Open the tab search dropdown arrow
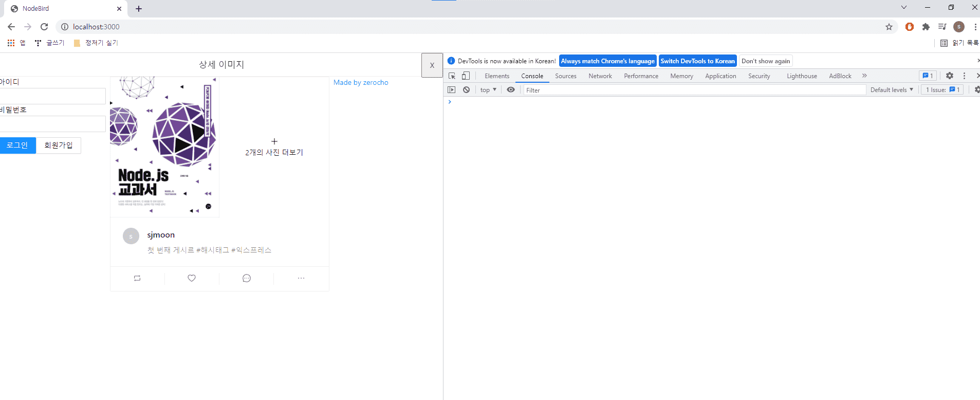 tap(904, 7)
